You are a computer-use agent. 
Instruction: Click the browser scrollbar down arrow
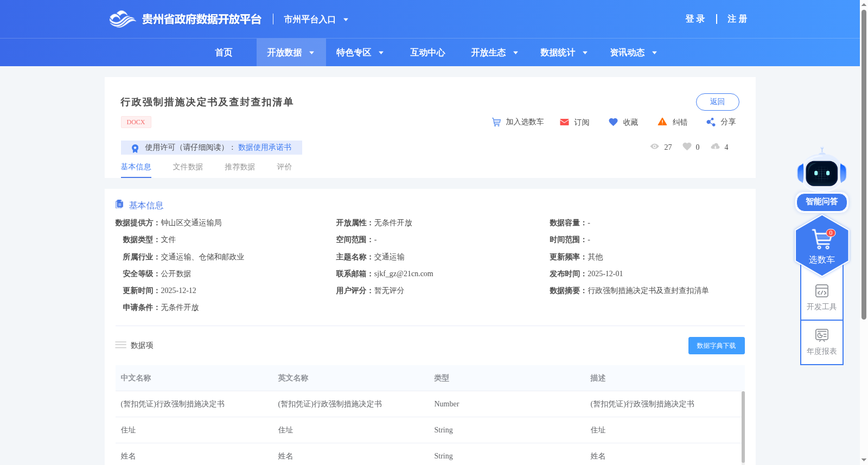864,460
